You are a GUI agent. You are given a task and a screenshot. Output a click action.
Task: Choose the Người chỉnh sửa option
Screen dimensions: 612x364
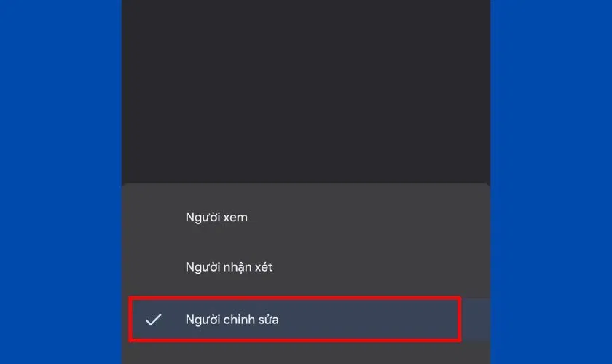306,320
